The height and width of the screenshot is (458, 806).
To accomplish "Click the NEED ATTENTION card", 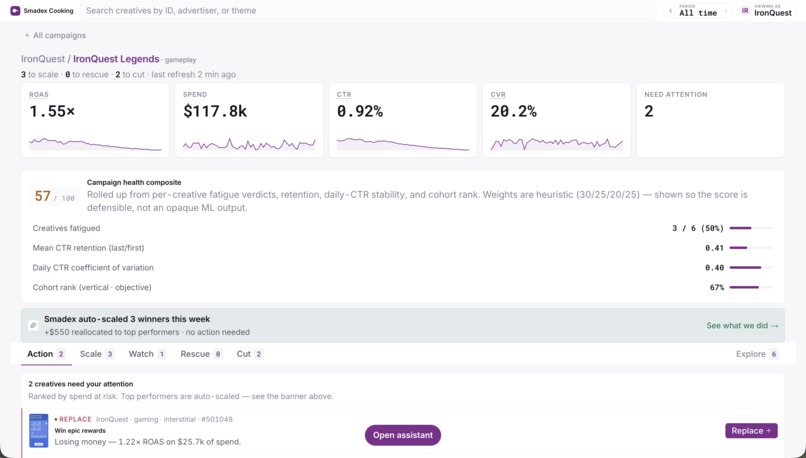I will (x=710, y=120).
